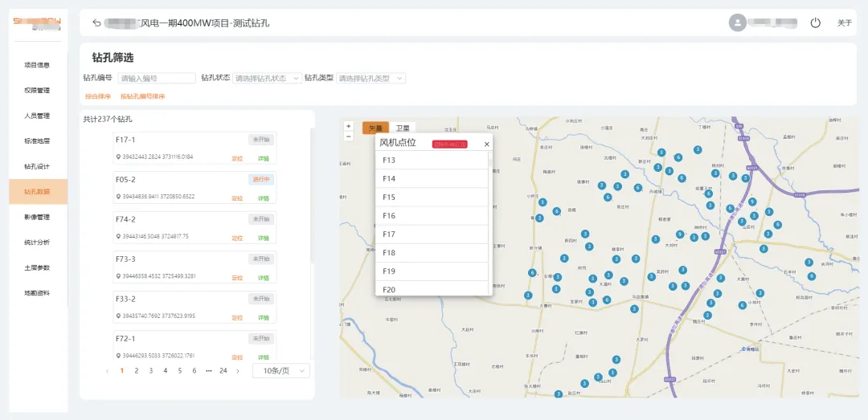Screen dimensions: 868x420
Task: Select F19 in the 风机点位 list
Action: pyautogui.click(x=432, y=271)
